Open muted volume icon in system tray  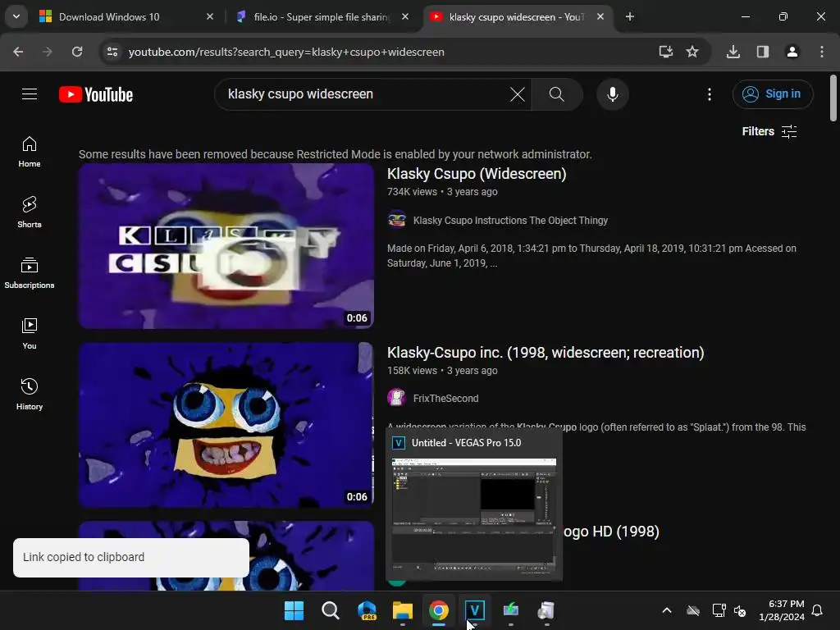(741, 610)
